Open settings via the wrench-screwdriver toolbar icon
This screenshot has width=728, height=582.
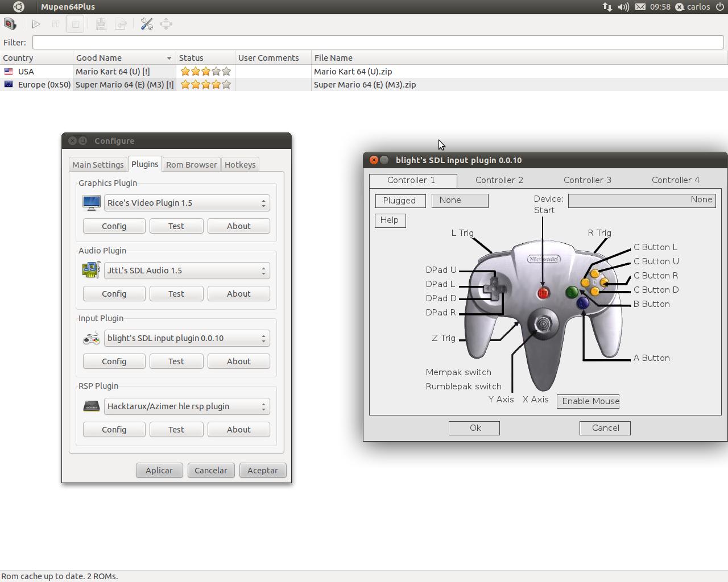tap(147, 24)
